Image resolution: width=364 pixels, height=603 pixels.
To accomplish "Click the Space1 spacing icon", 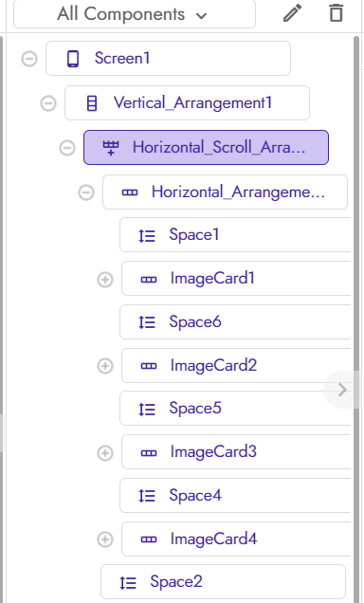I will pyautogui.click(x=147, y=235).
